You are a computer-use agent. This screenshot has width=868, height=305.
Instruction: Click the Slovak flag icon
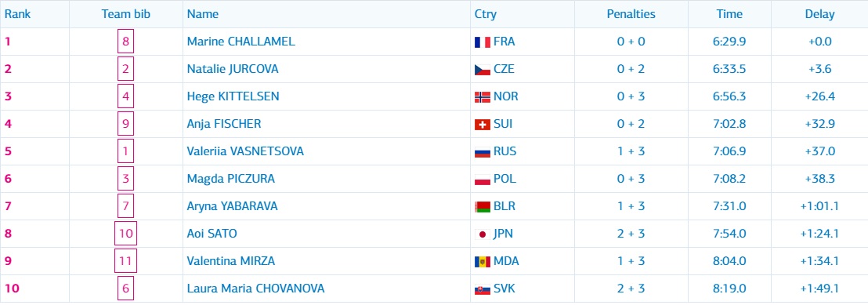(x=482, y=289)
